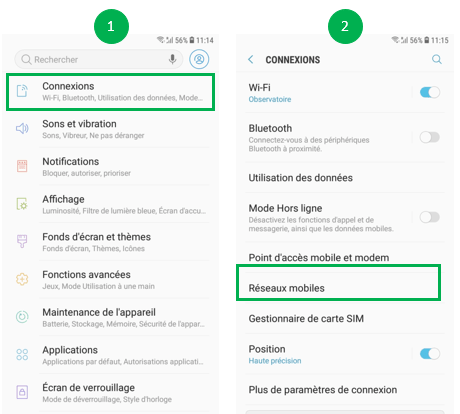Open Plus de paramètres de connexion
Viewport: 460px width, 414px height.
(x=345, y=390)
